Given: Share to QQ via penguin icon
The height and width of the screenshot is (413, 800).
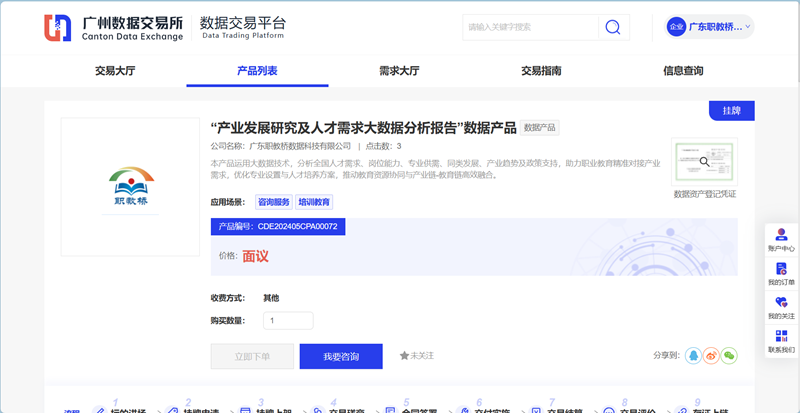Looking at the screenshot, I should click(x=693, y=355).
